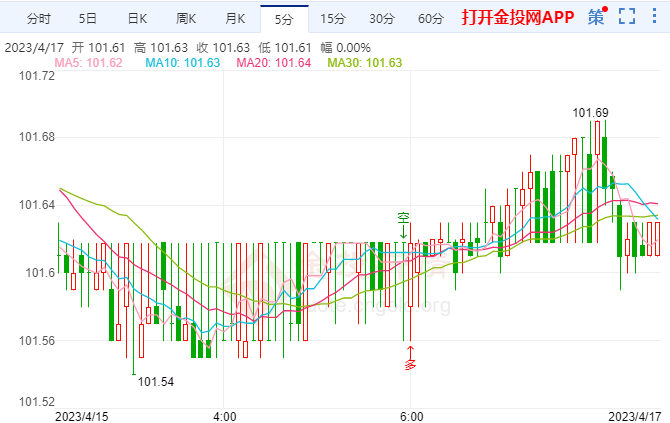Image resolution: width=670 pixels, height=423 pixels.
Task: Open the 5日 chart tab
Action: (x=88, y=18)
